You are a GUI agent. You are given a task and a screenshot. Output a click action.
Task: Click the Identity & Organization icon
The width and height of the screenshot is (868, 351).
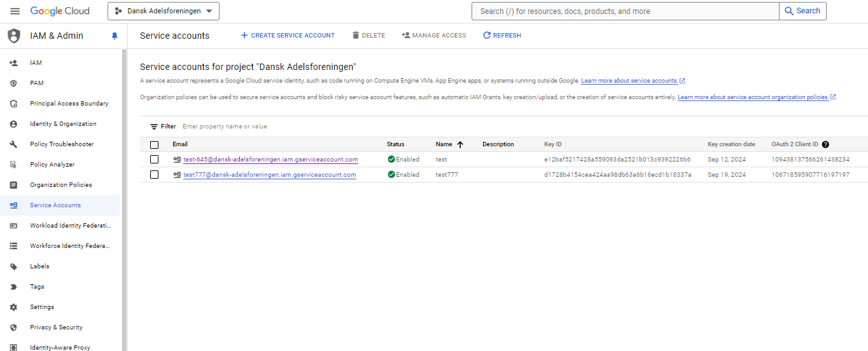click(x=13, y=124)
